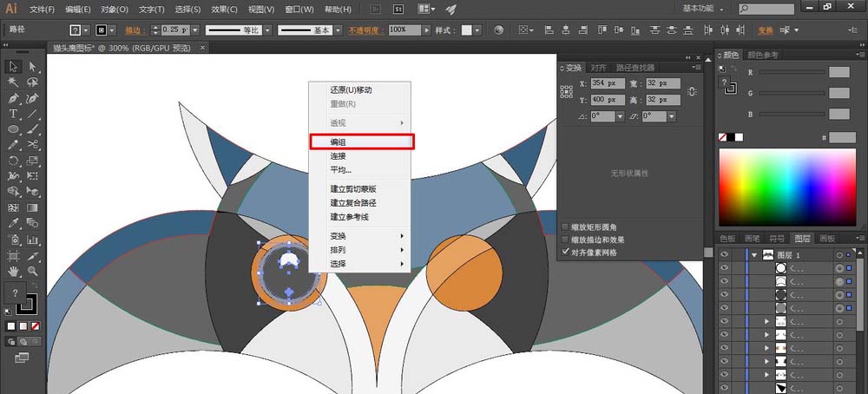Image resolution: width=868 pixels, height=394 pixels.
Task: Open the 效果(C) menu
Action: (225, 10)
